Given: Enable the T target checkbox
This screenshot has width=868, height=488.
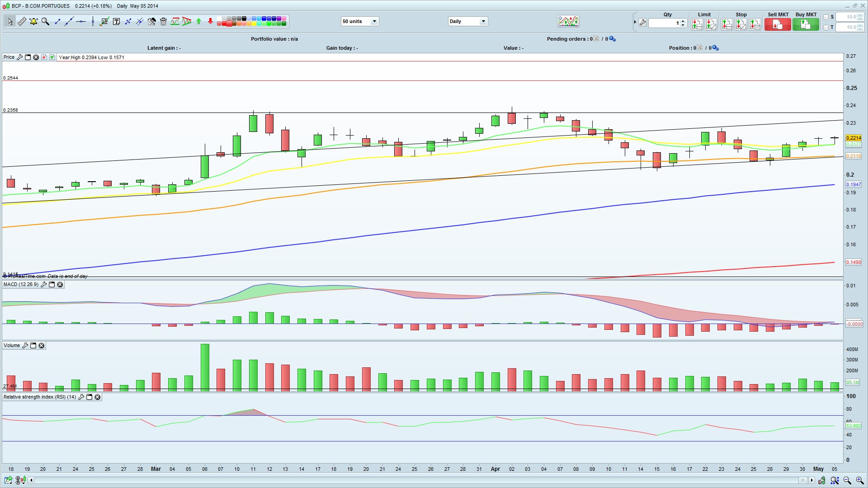Looking at the screenshot, I should 826,28.
